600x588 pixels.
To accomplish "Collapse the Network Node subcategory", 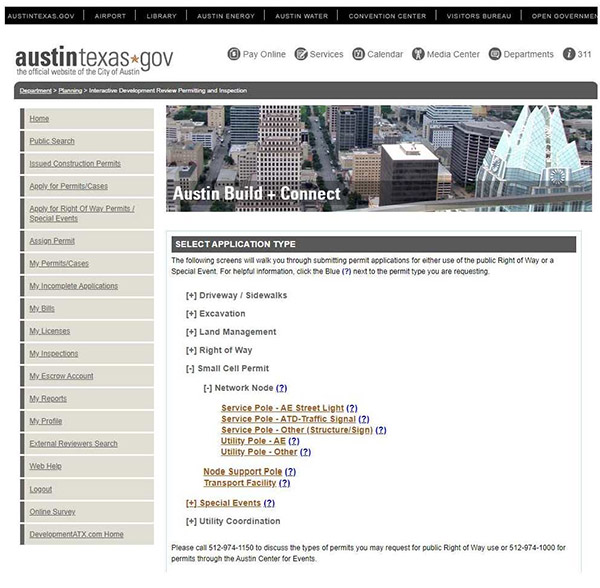I will tap(207, 388).
